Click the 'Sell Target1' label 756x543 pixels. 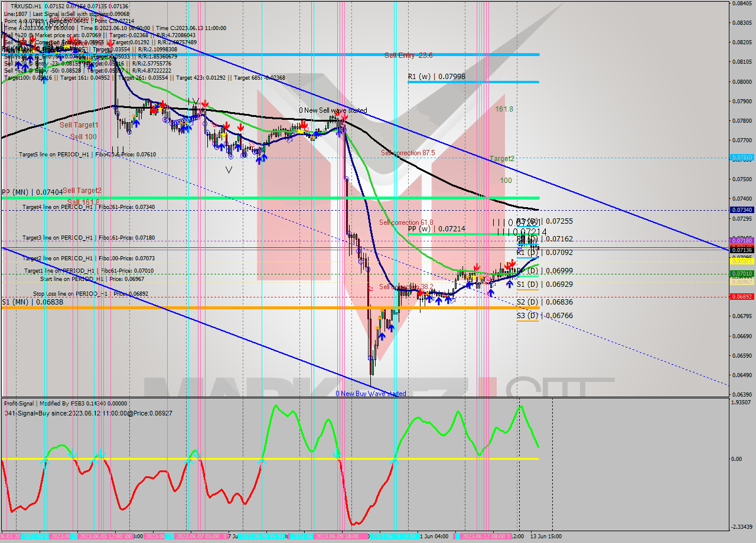click(79, 125)
